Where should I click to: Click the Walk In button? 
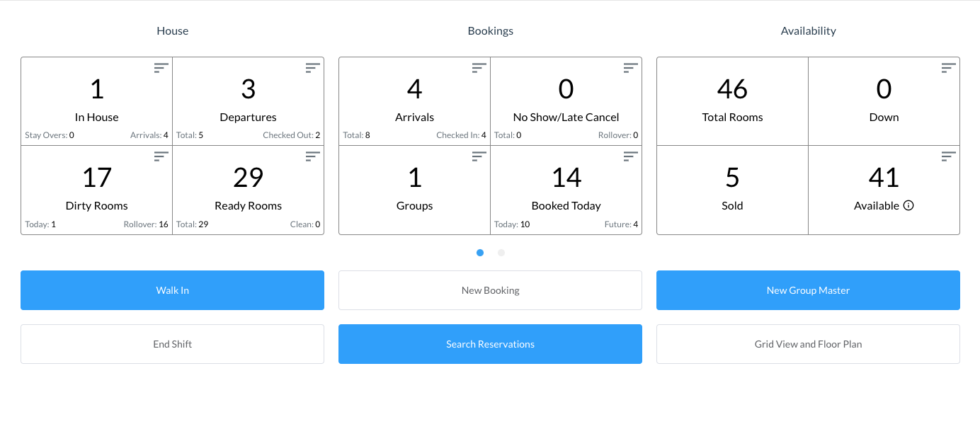pos(172,290)
